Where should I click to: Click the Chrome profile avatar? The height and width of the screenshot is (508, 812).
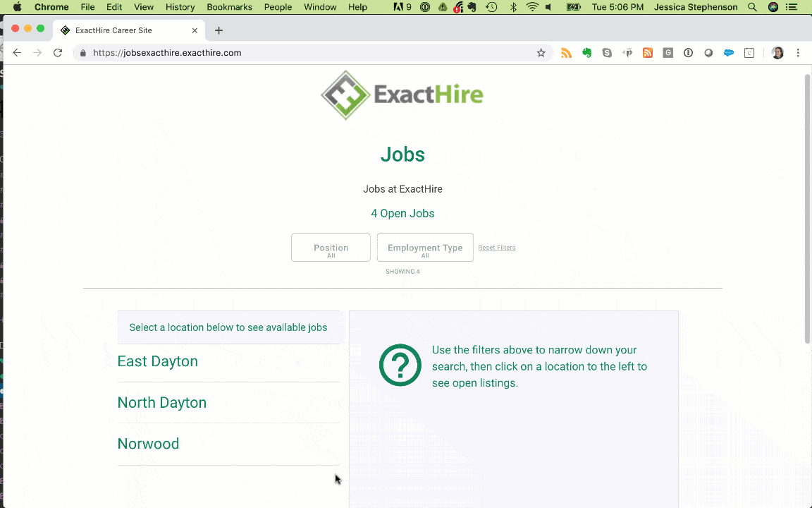(x=777, y=52)
